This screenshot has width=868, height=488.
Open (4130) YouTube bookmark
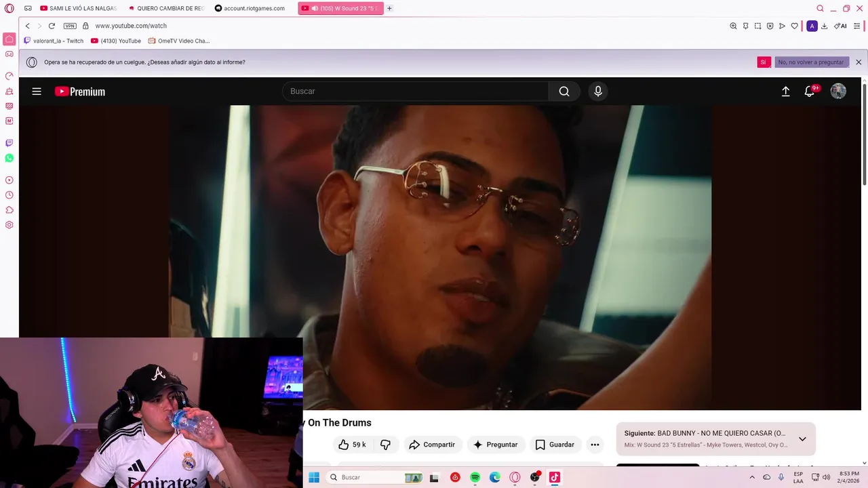[116, 41]
